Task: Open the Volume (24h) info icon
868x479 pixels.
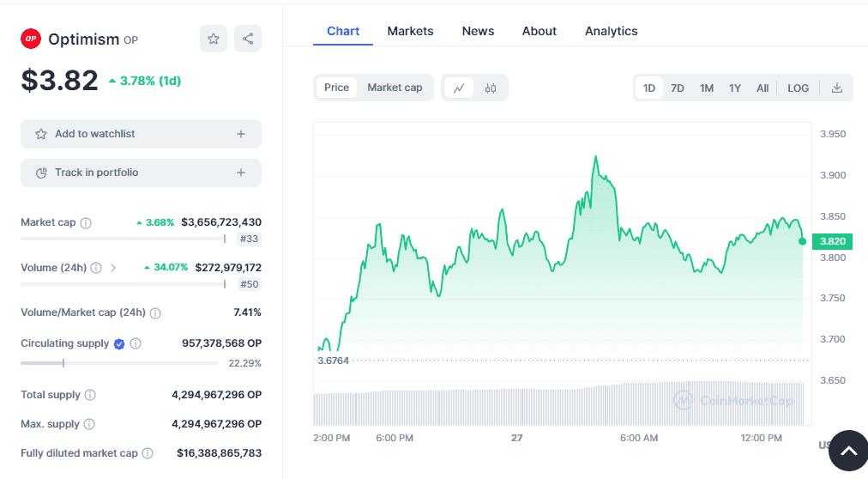Action: (96, 268)
